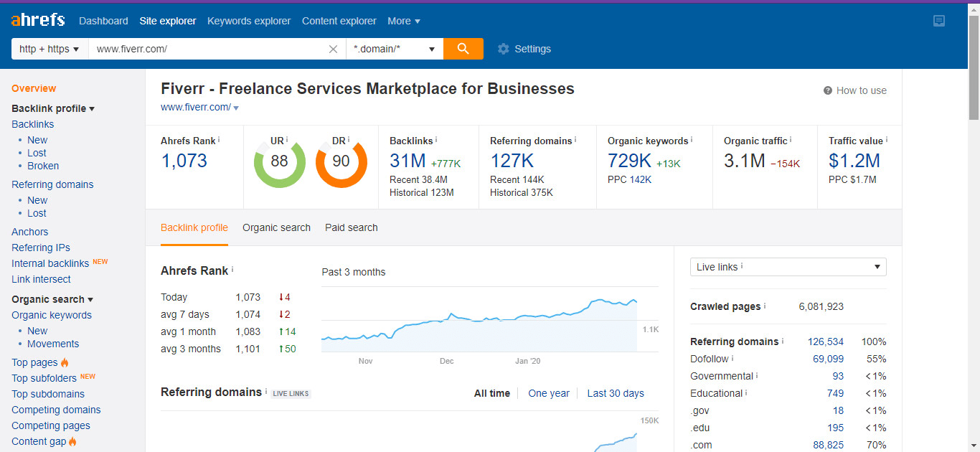Switch to the Organic search tab
Image resolution: width=980 pixels, height=452 pixels.
pos(276,227)
